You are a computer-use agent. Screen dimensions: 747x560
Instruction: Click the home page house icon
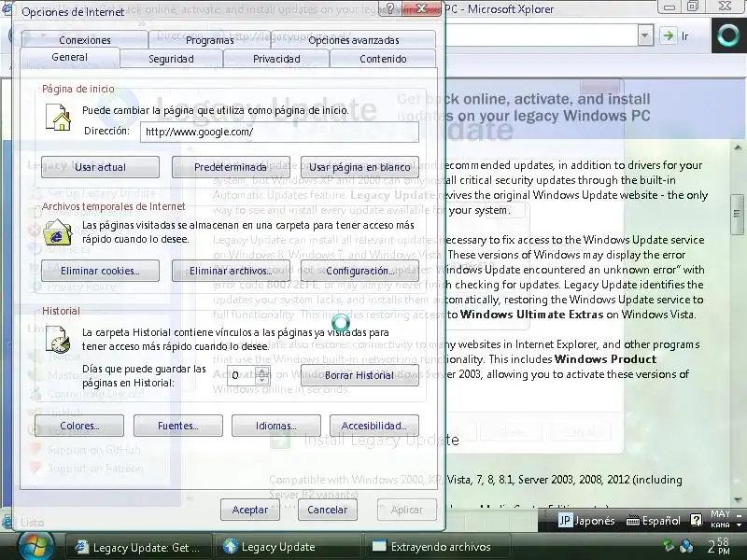(58, 118)
